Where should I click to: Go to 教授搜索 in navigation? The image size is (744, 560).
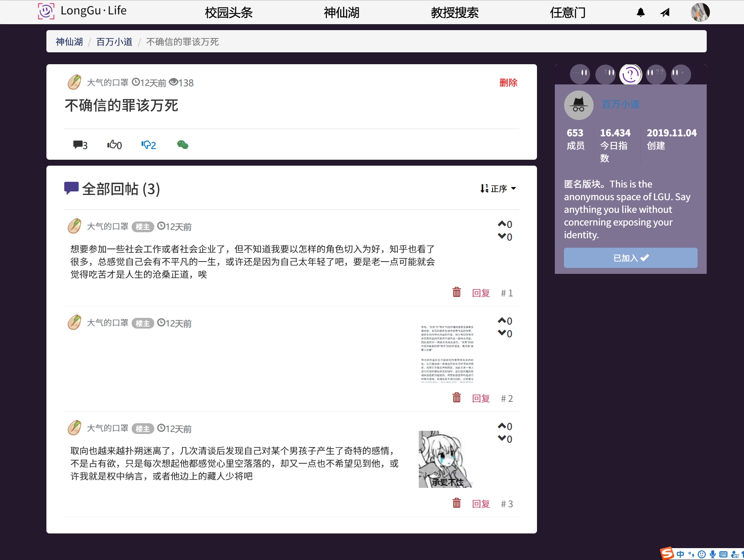tap(454, 13)
